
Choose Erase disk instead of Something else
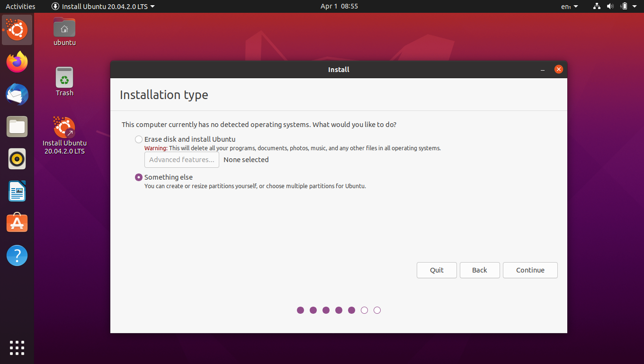[x=139, y=139]
